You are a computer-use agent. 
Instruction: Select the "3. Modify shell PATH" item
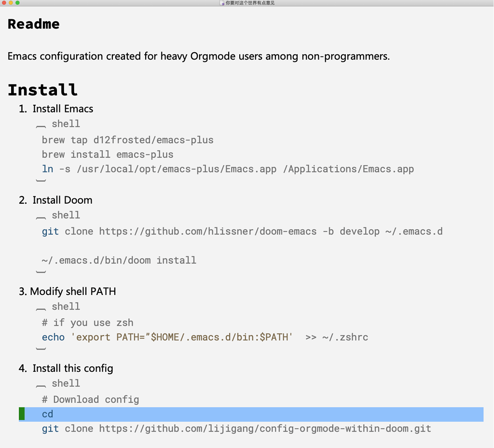tap(73, 291)
